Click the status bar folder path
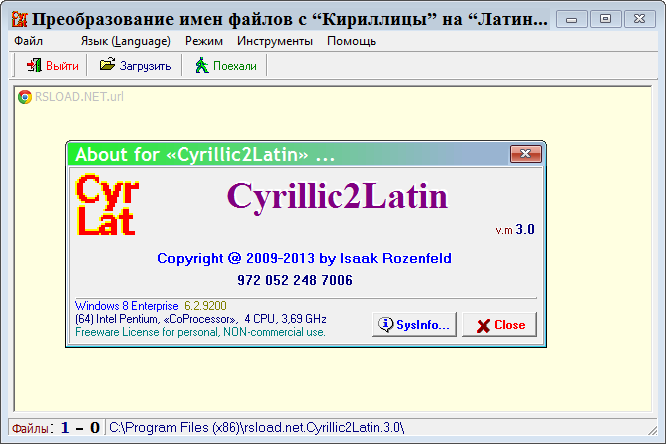 (x=257, y=427)
